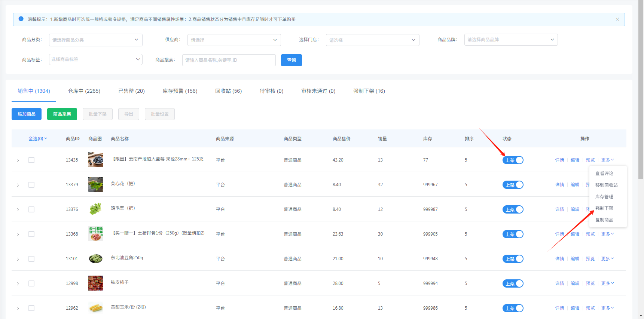The width and height of the screenshot is (644, 319).
Task: Expand row for product 12998
Action: [18, 284]
